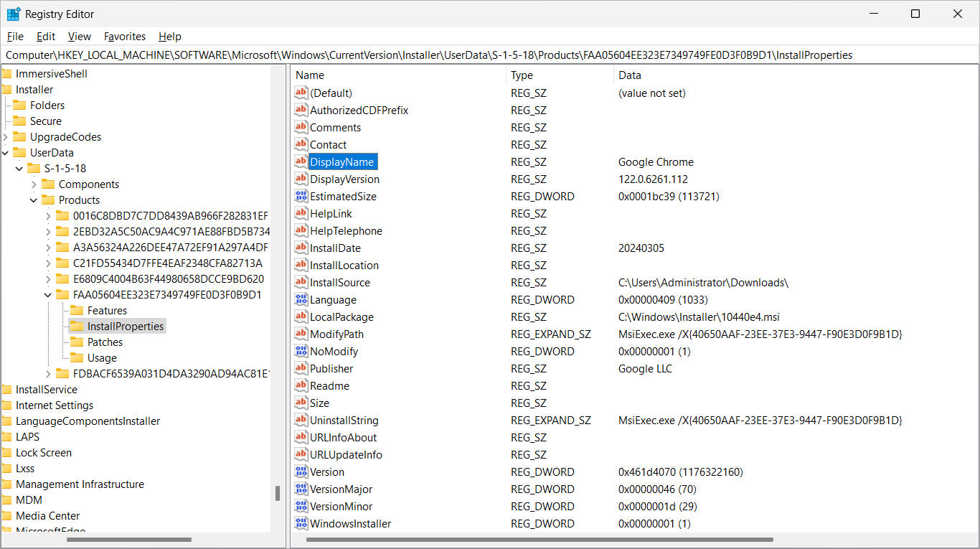
Task: Click the Registry Editor app icon in title bar
Action: coord(14,14)
